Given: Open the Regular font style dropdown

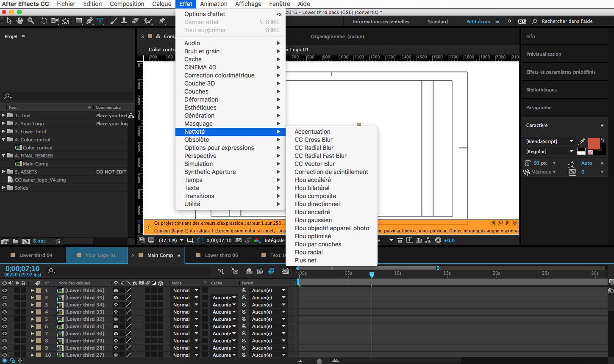Looking at the screenshot, I should (550, 152).
